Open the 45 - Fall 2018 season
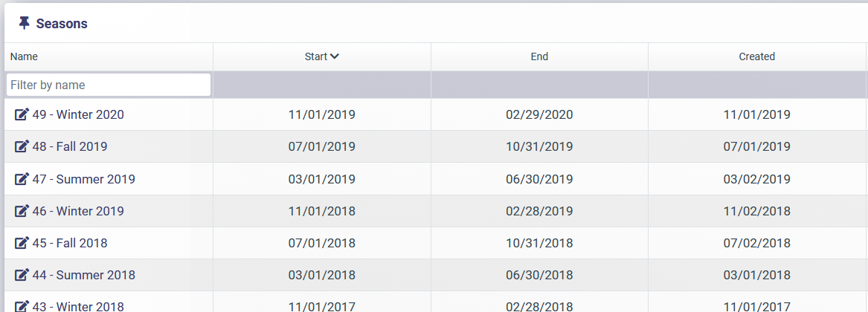The width and height of the screenshot is (868, 312). [70, 243]
